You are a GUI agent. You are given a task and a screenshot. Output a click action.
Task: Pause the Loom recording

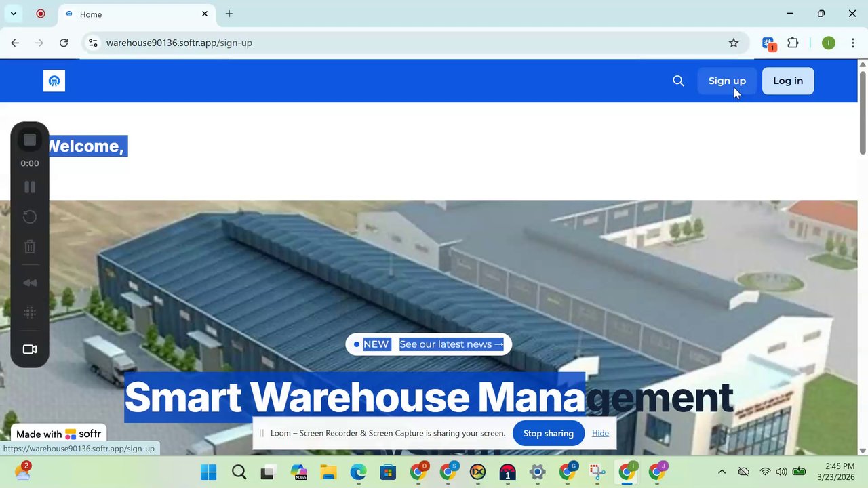pyautogui.click(x=30, y=187)
